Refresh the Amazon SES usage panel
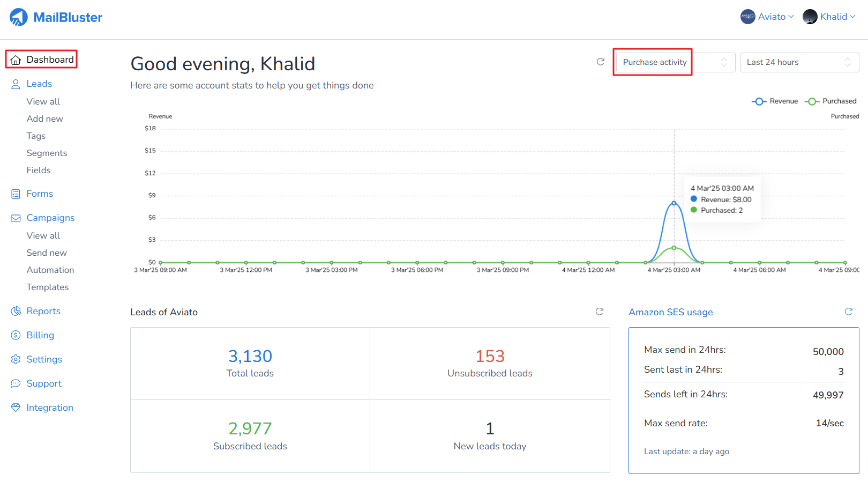Screen dimensions: 868x481 tap(848, 312)
